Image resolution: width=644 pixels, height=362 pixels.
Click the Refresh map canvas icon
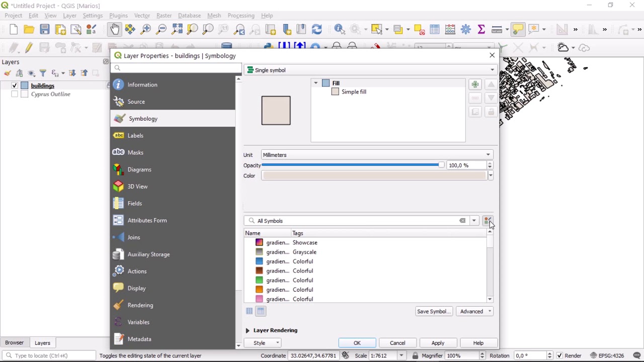(316, 29)
